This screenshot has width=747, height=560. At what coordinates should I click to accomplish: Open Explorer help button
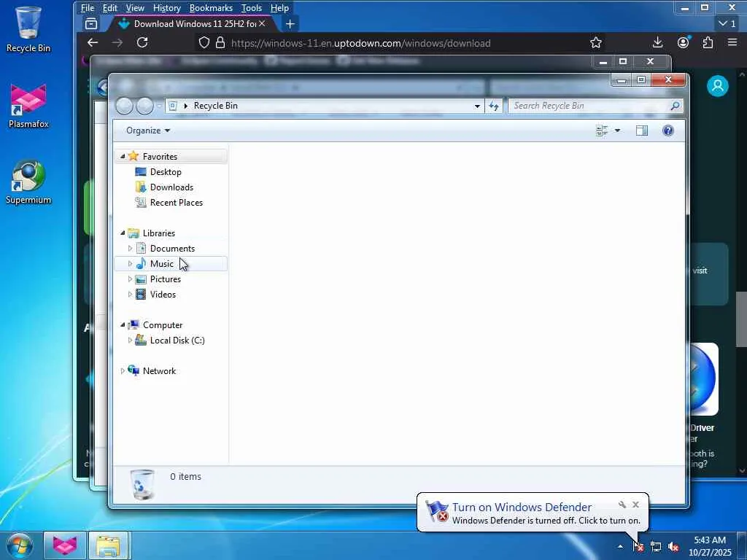pyautogui.click(x=668, y=131)
